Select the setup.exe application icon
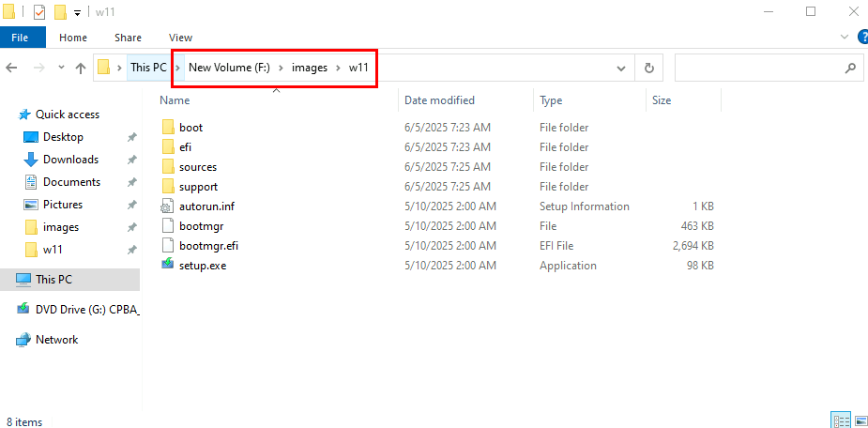This screenshot has height=428, width=868. pos(168,266)
